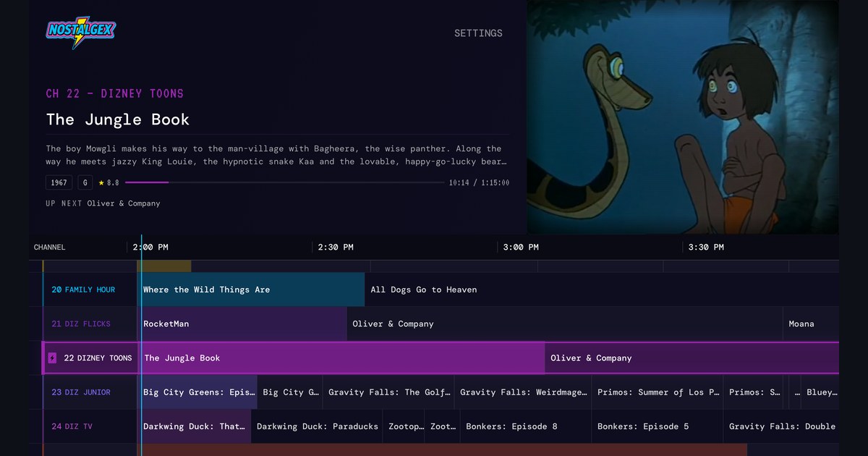Image resolution: width=868 pixels, height=456 pixels.
Task: Open Gravity Falls: The Golf… episode
Action: coord(388,392)
